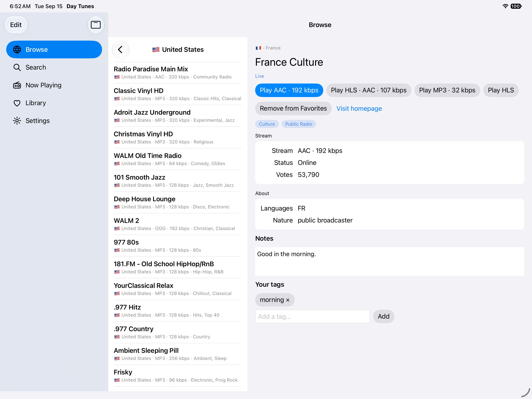The image size is (532, 399).
Task: Tap the Wi-Fi status icon
Action: tap(505, 6)
